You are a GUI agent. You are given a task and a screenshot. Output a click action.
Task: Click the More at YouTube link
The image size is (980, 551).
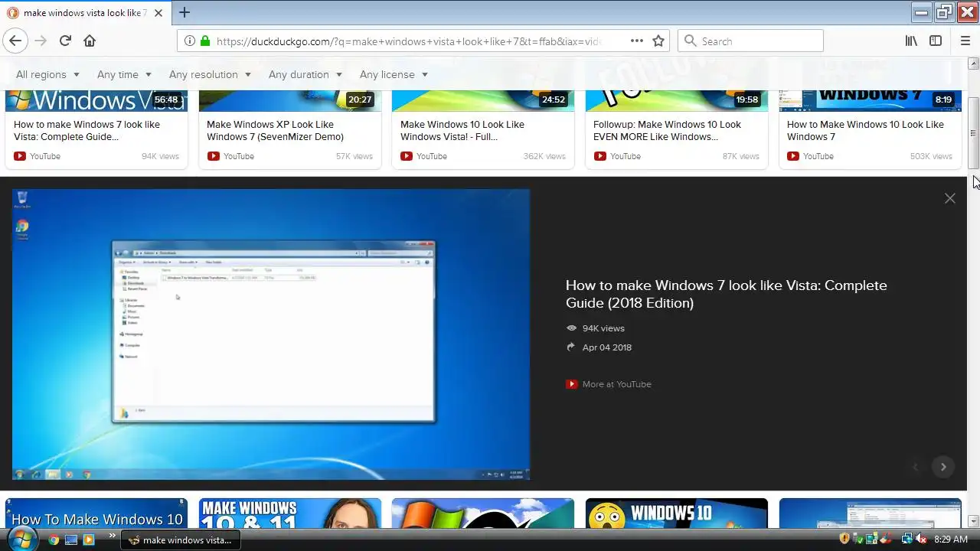click(616, 384)
